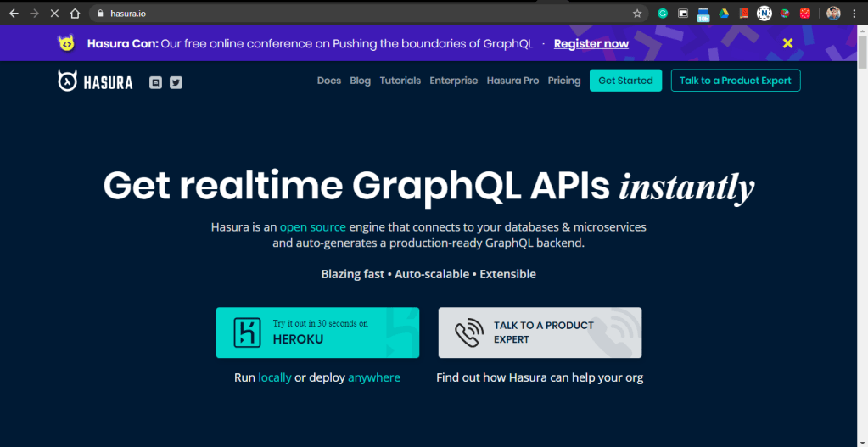
Task: Click the browser home icon
Action: pyautogui.click(x=75, y=14)
